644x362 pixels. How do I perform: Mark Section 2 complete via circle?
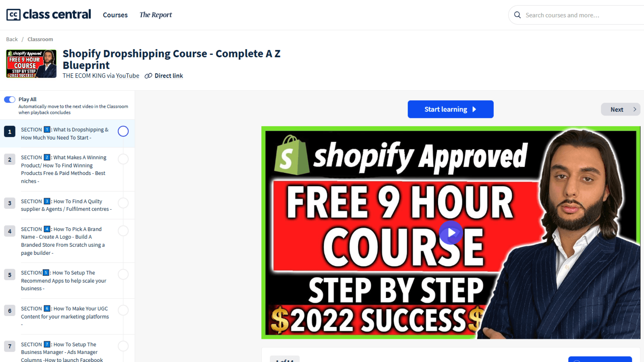pyautogui.click(x=123, y=159)
